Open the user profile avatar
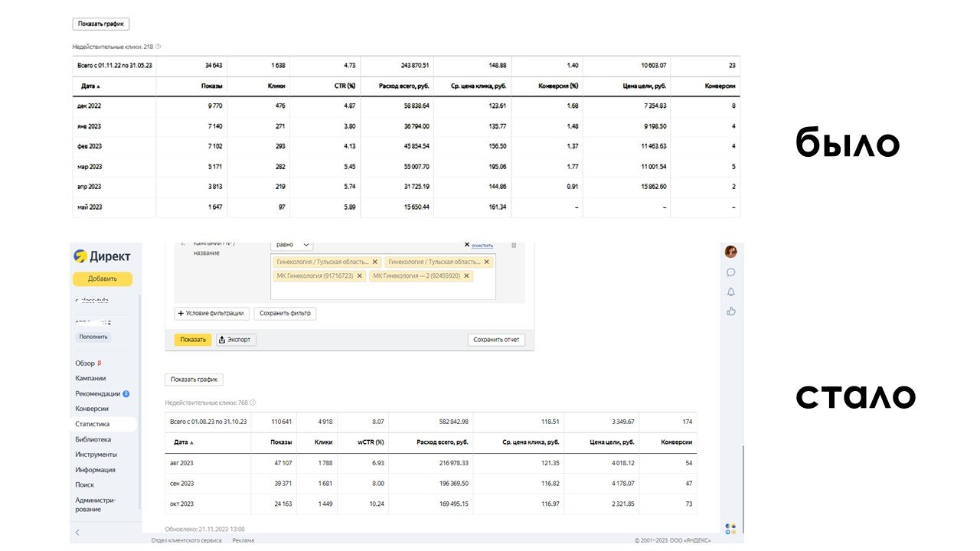This screenshot has height=551, width=980. 731,252
